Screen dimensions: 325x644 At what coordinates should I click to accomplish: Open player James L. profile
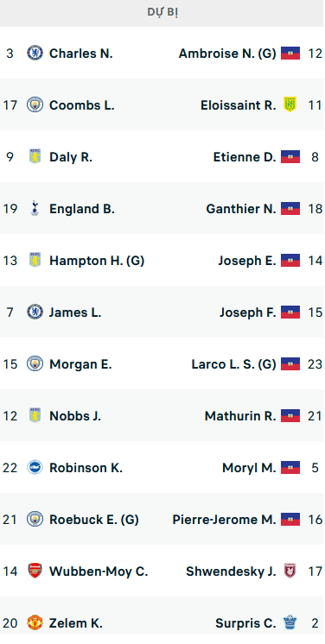[75, 313]
